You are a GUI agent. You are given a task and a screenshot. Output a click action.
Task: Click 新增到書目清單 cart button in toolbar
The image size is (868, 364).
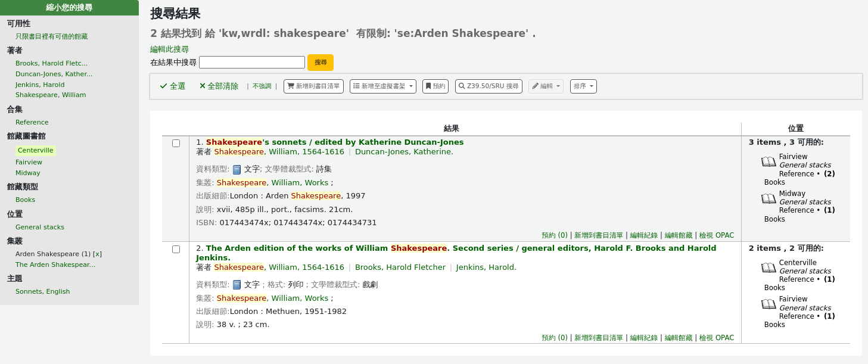tap(313, 86)
